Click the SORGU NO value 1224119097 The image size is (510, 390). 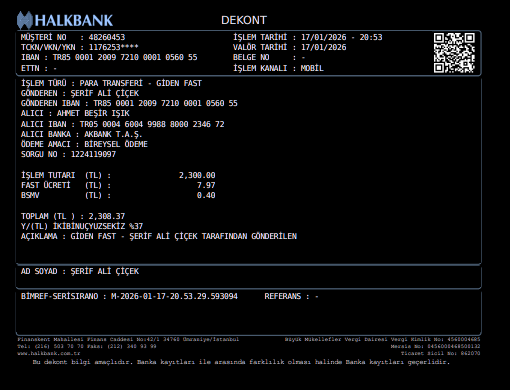[93, 154]
